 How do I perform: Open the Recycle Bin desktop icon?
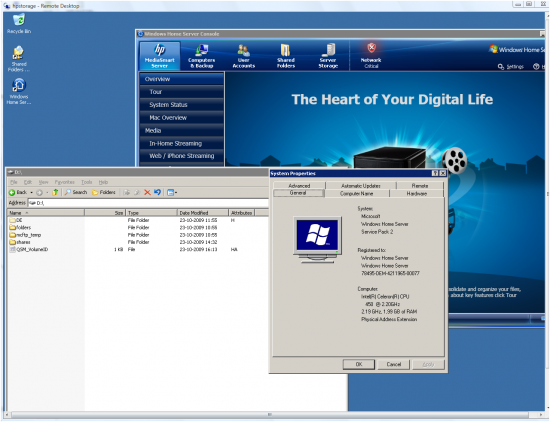click(x=19, y=24)
